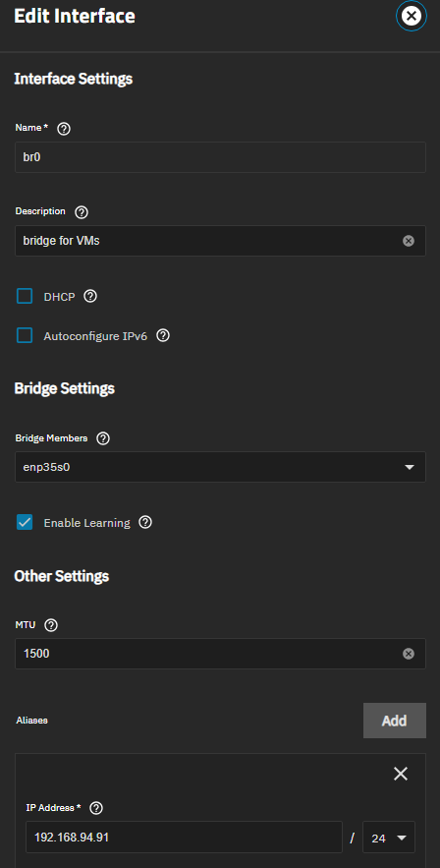This screenshot has width=440, height=868.
Task: Show help for Description field
Action: 82,212
